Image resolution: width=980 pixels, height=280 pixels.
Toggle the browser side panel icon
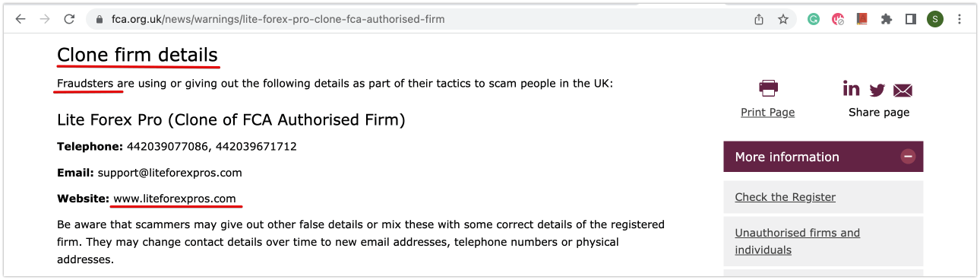(x=911, y=19)
